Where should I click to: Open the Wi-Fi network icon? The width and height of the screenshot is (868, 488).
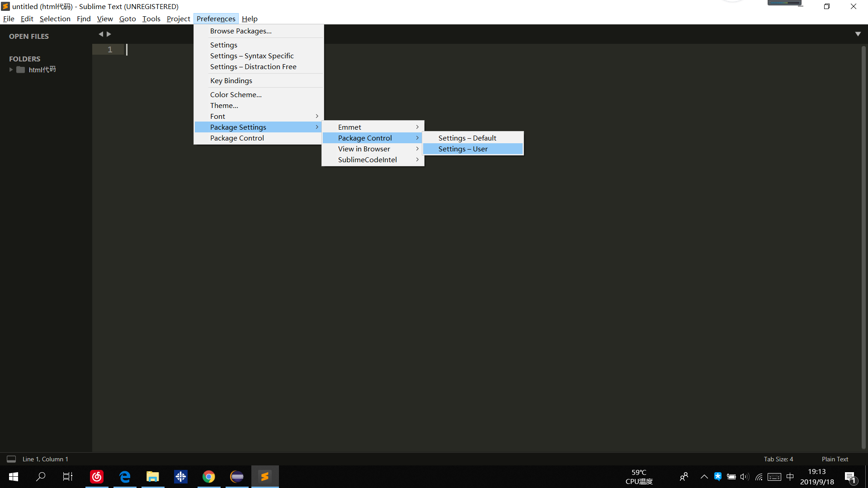(759, 477)
